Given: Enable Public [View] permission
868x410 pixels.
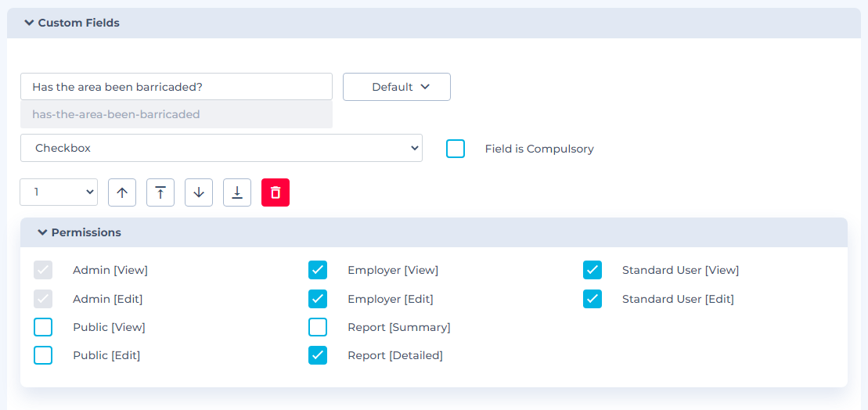Looking at the screenshot, I should click(x=43, y=327).
